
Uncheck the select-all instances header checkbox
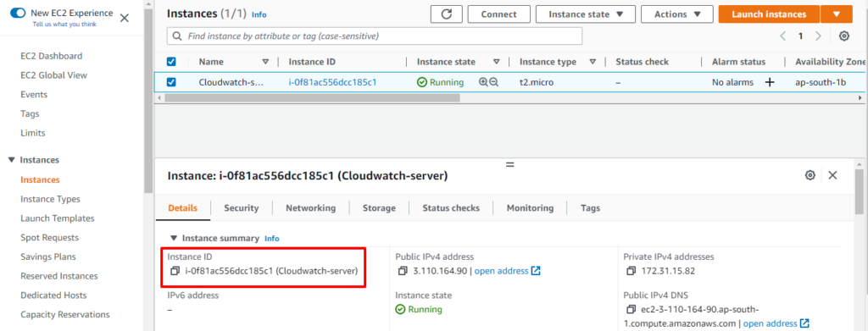(x=171, y=62)
